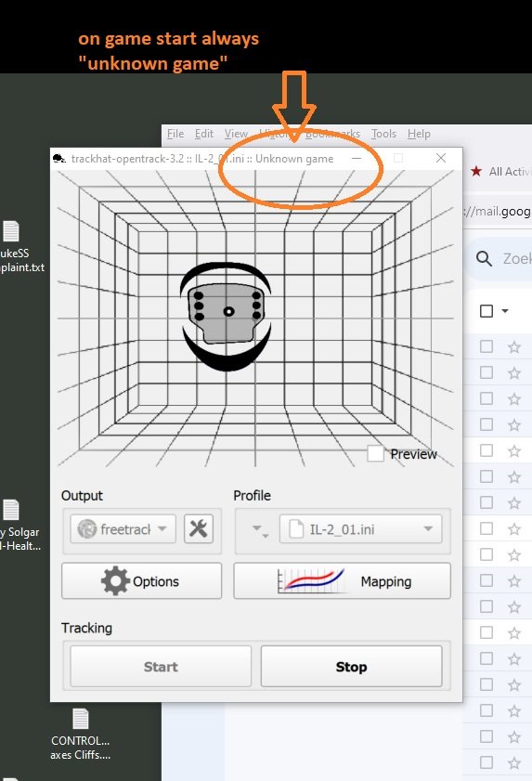Click the Mapping button
This screenshot has width=532, height=781.
343,580
